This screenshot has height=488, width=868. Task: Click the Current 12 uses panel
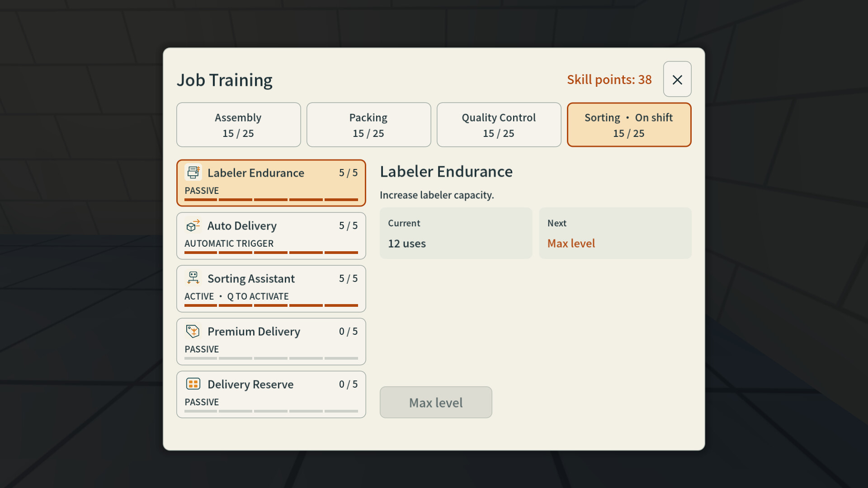[x=456, y=233]
